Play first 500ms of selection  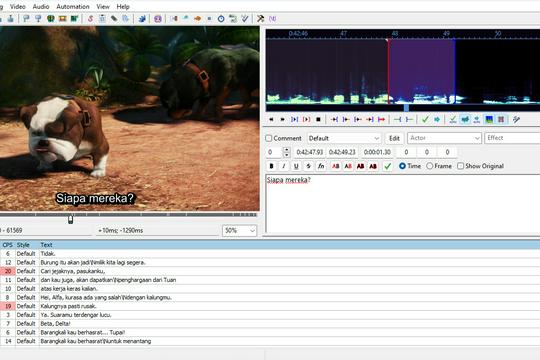pos(357,120)
